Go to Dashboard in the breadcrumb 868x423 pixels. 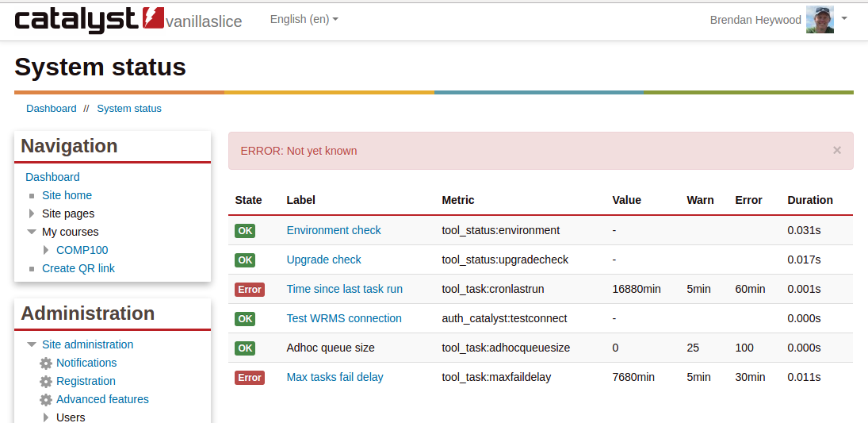[52, 109]
